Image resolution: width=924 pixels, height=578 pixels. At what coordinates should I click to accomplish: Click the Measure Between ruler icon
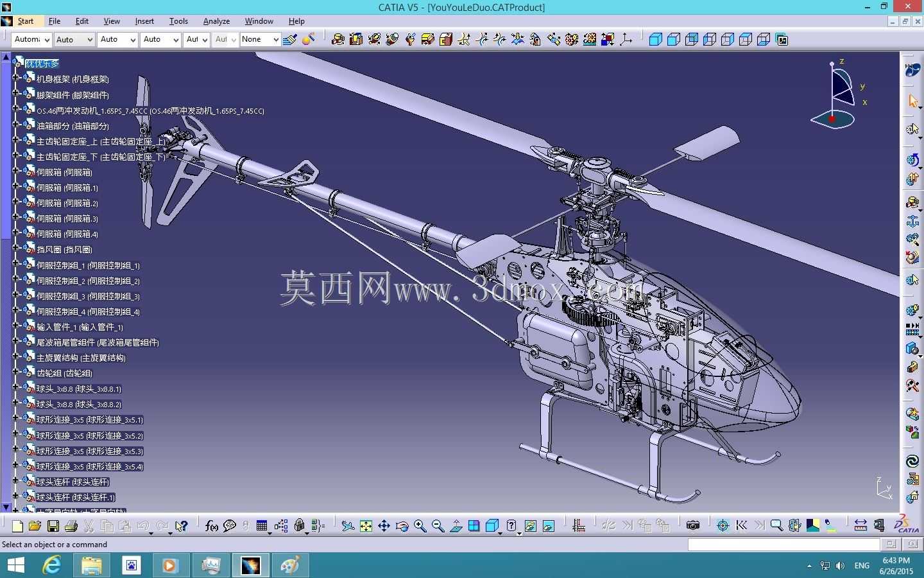click(x=860, y=526)
